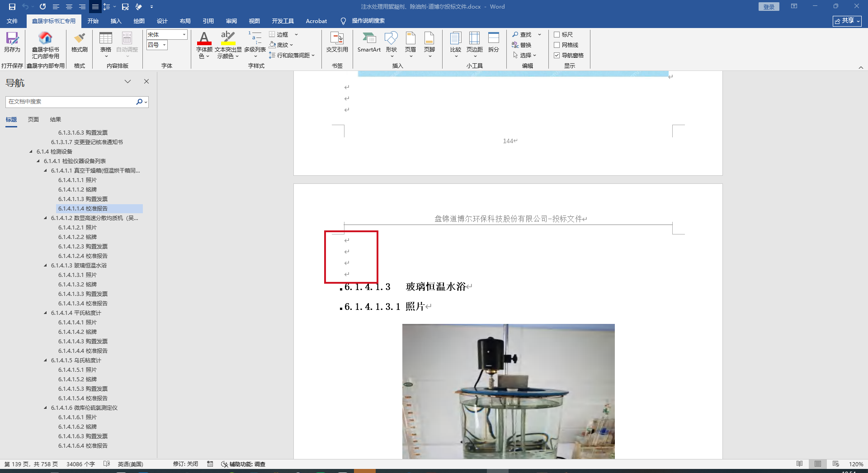
Task: Switch to the 审阅 Review tab
Action: (231, 21)
